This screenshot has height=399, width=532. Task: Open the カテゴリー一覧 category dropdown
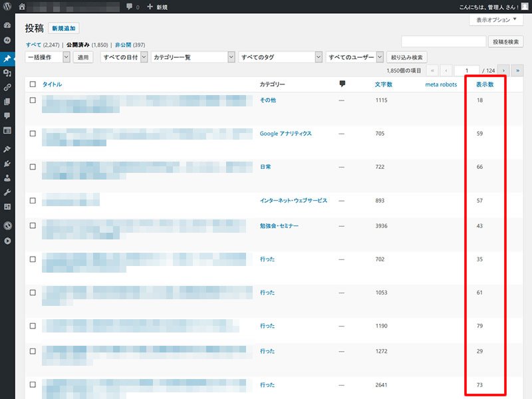pyautogui.click(x=193, y=57)
